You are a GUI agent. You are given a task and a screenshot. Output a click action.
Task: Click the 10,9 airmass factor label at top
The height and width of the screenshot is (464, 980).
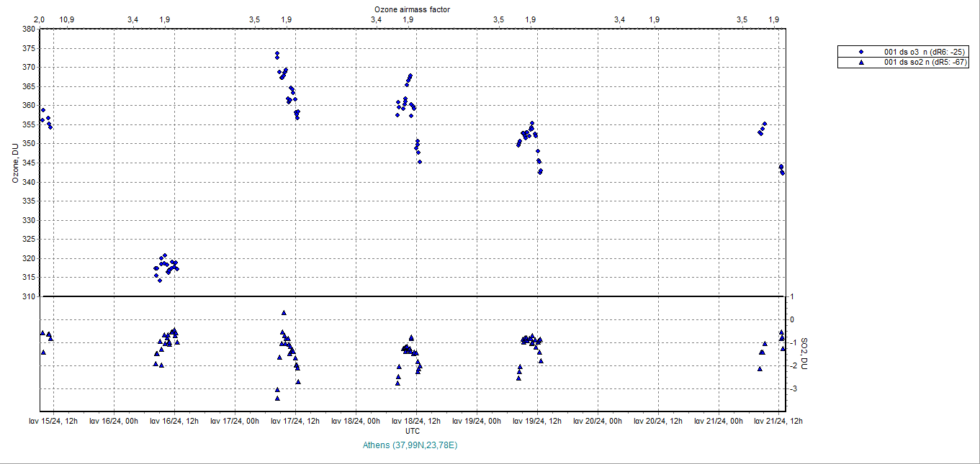pos(66,19)
